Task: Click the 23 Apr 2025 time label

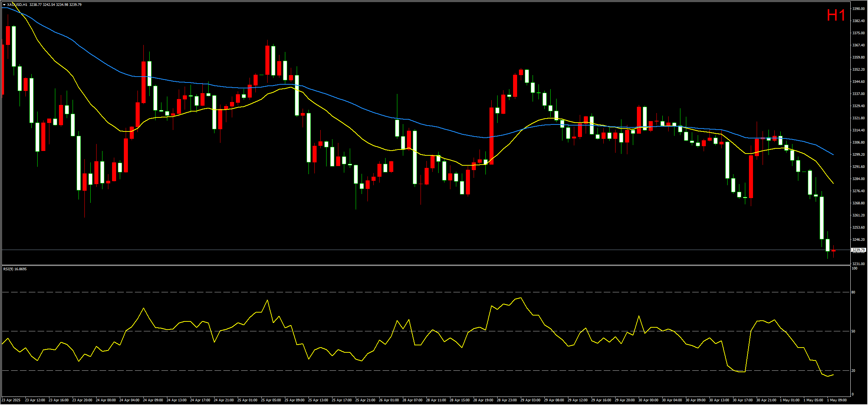Action: point(11,400)
